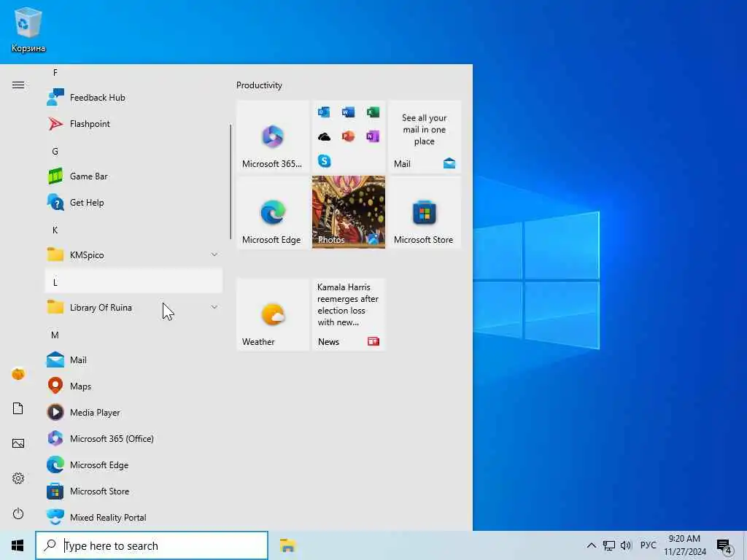Launch Flashpoint from the app list

(133, 124)
